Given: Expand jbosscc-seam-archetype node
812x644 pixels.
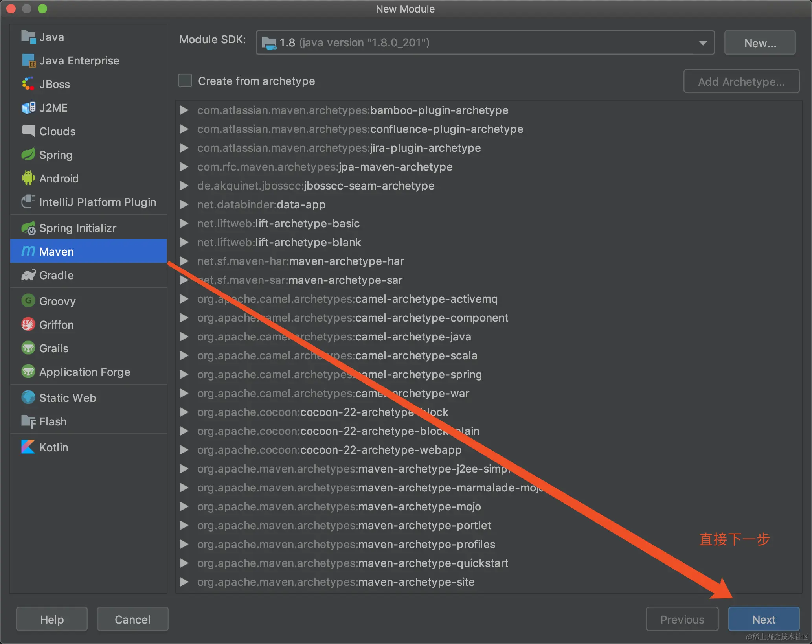Looking at the screenshot, I should 184,186.
